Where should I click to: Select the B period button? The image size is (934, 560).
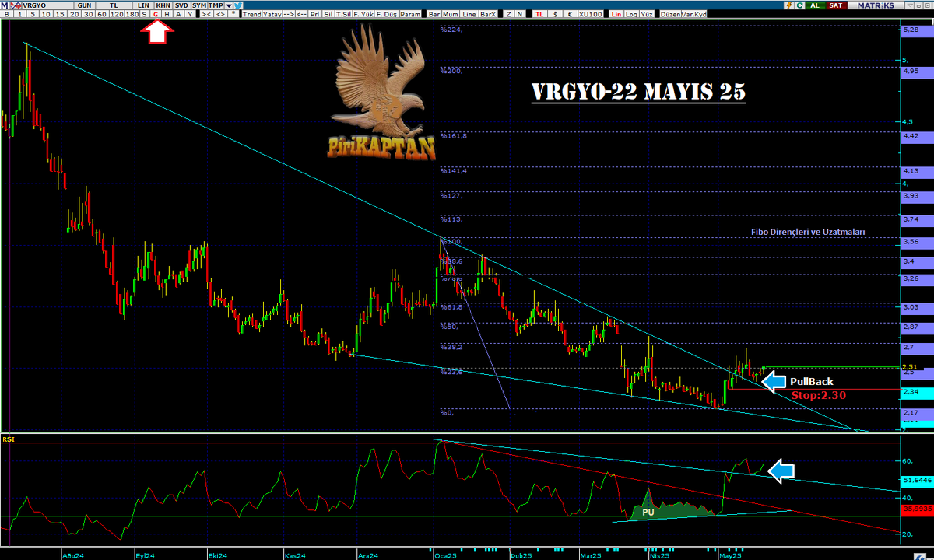pos(6,15)
